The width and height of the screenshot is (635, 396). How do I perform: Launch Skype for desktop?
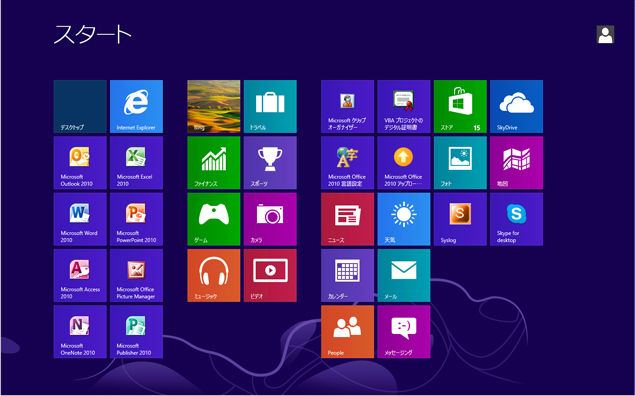[x=516, y=219]
